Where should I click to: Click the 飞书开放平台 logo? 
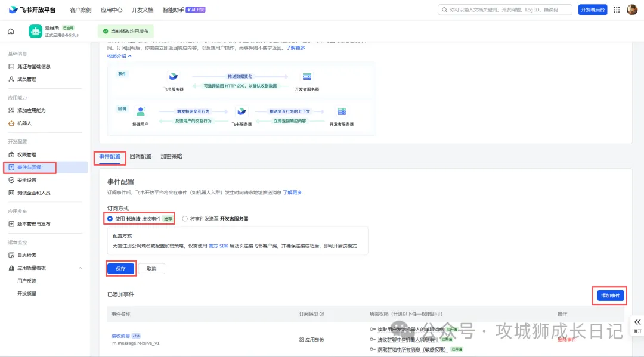32,10
